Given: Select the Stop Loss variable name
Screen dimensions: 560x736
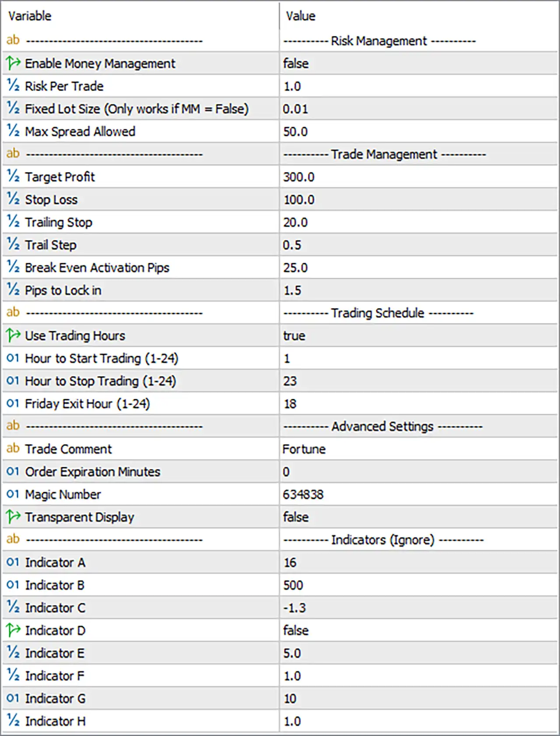Looking at the screenshot, I should [51, 200].
